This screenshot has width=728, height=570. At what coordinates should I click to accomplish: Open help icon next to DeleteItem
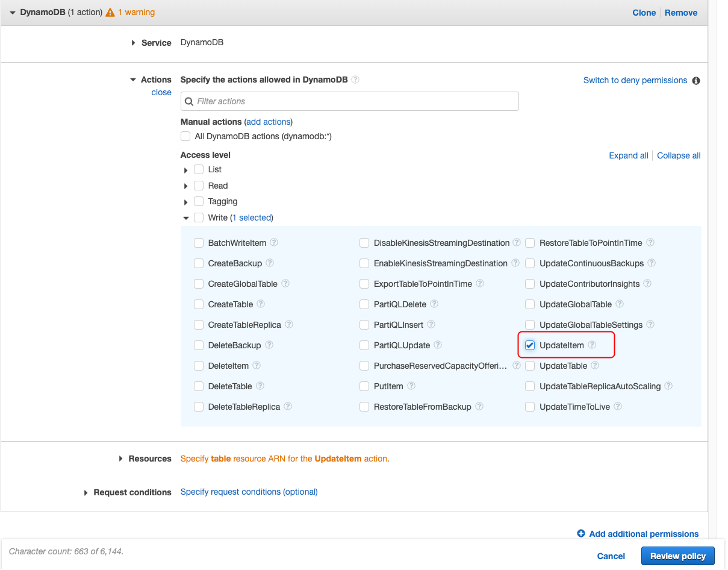click(x=257, y=366)
